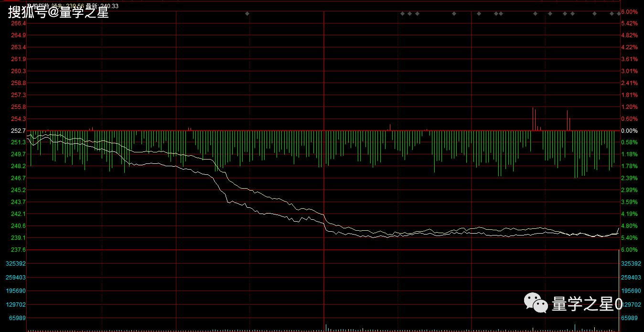Click the red 6.00% label at top right
Screen dimensions: 644x332
[629, 11]
